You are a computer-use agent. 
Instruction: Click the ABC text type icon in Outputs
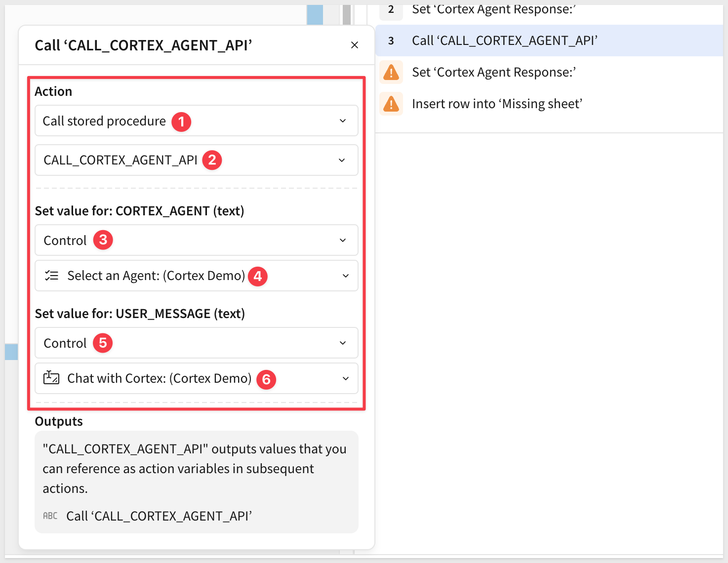[50, 516]
